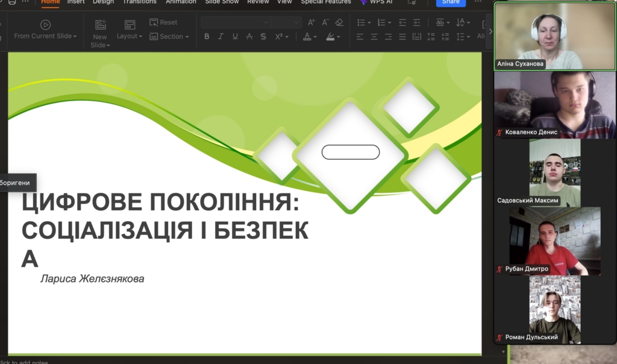This screenshot has width=617, height=364.
Task: Decrease the indent level
Action: pyautogui.click(x=401, y=22)
